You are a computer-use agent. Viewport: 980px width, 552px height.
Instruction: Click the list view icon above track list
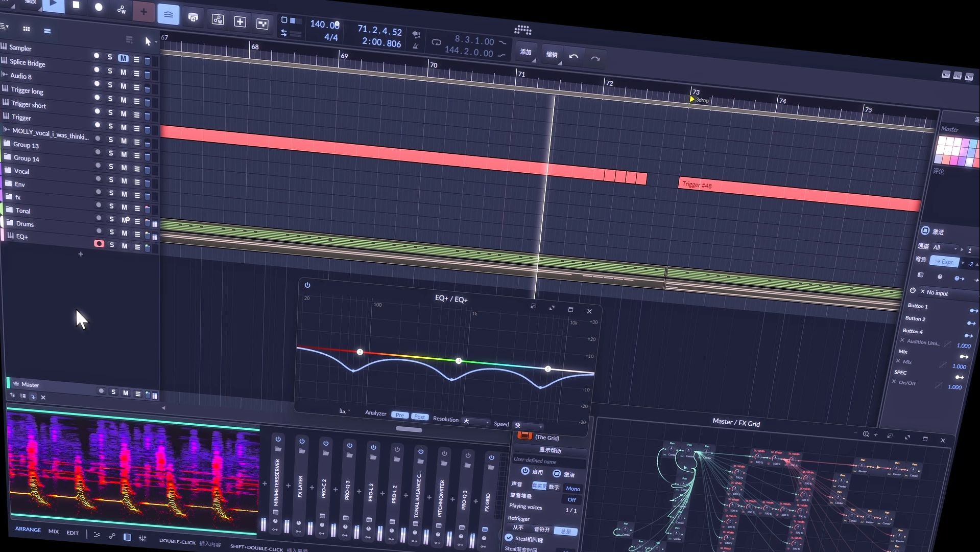(x=47, y=31)
